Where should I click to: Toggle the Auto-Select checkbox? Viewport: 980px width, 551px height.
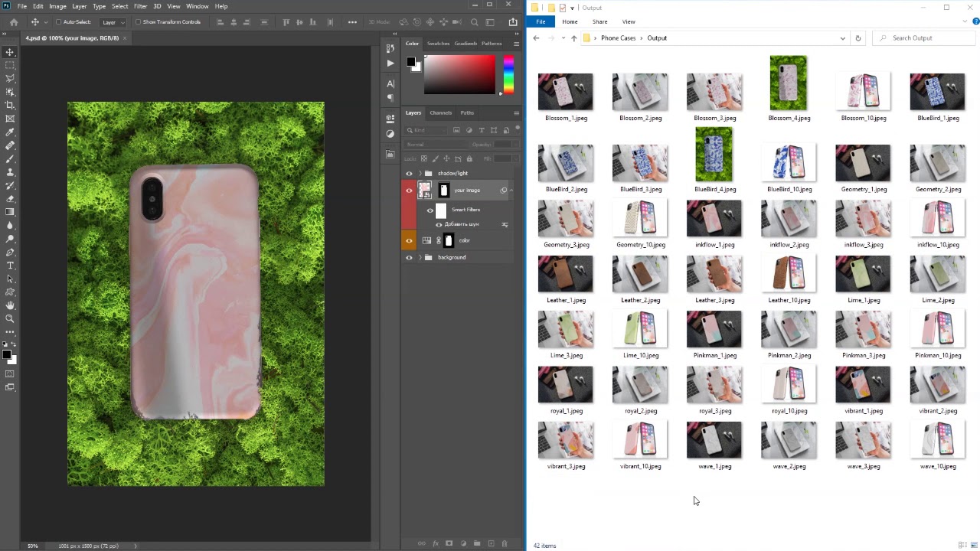58,22
